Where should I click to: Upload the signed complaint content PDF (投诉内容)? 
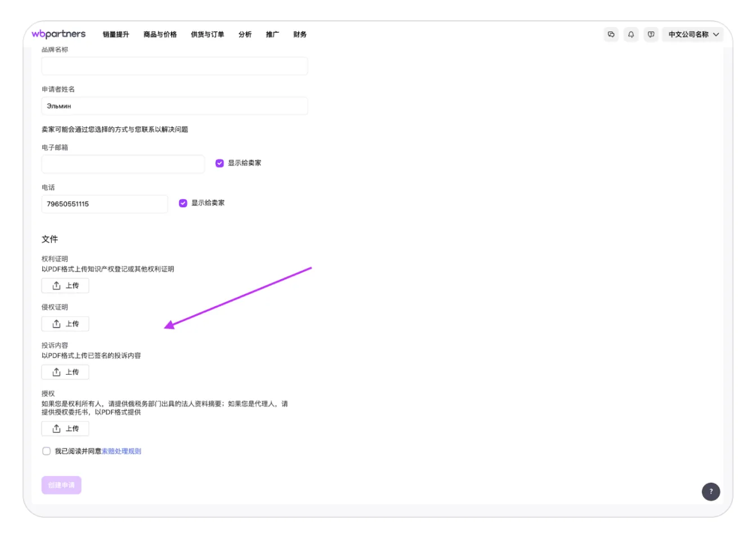65,373
